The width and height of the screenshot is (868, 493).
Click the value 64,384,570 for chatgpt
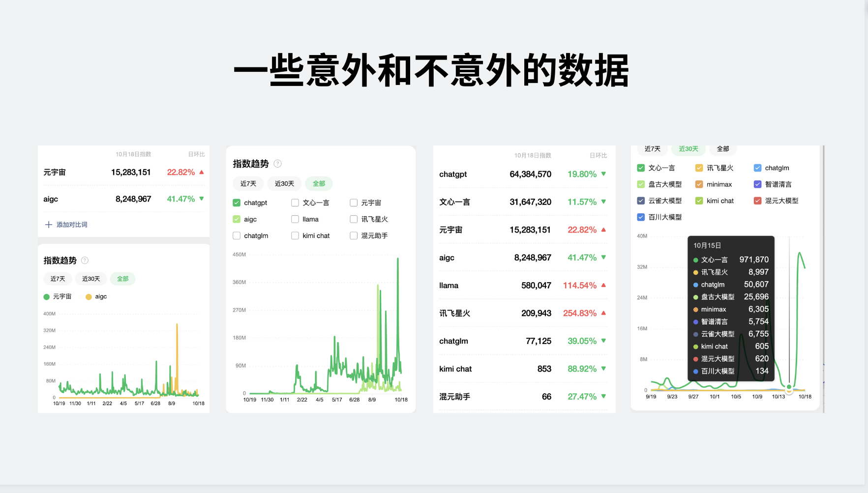pyautogui.click(x=530, y=174)
